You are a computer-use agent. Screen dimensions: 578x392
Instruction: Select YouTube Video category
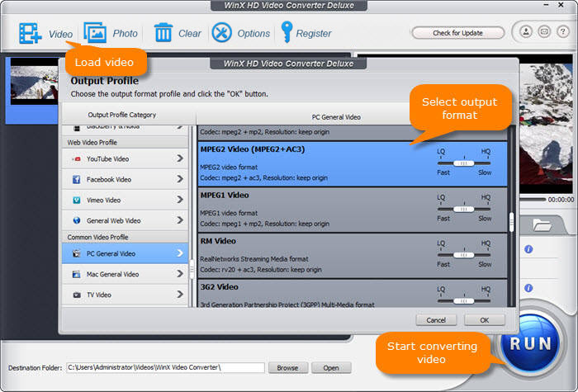125,158
